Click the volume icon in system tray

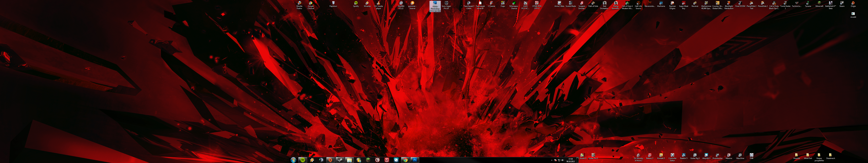[562, 160]
